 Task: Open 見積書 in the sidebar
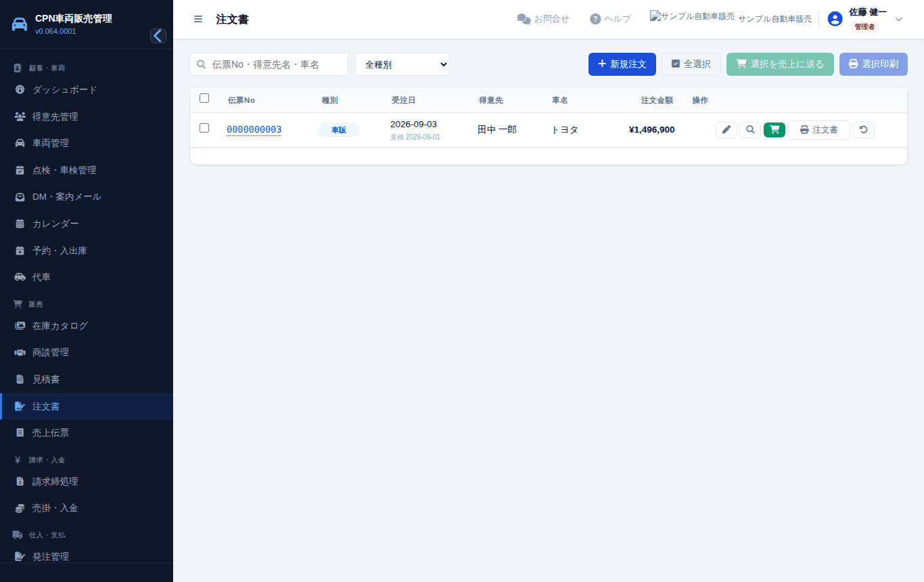(x=87, y=380)
